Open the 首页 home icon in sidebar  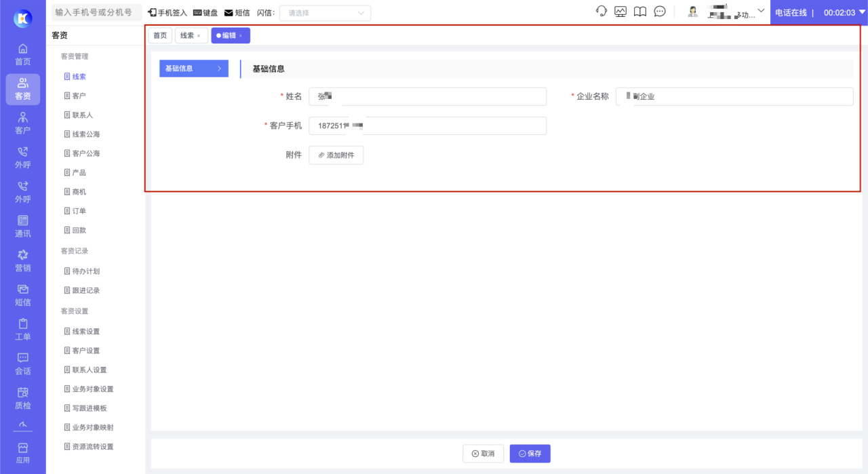[22, 54]
